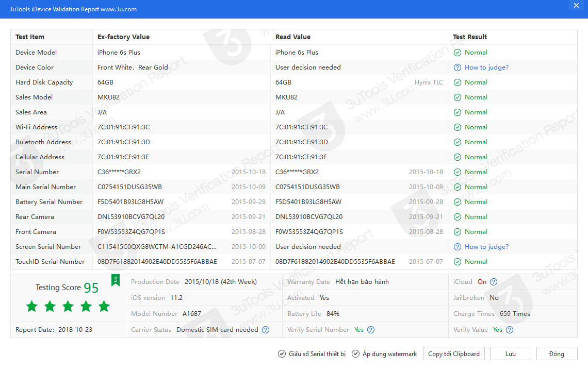Click question icon in Screen Serial Number row

[458, 247]
